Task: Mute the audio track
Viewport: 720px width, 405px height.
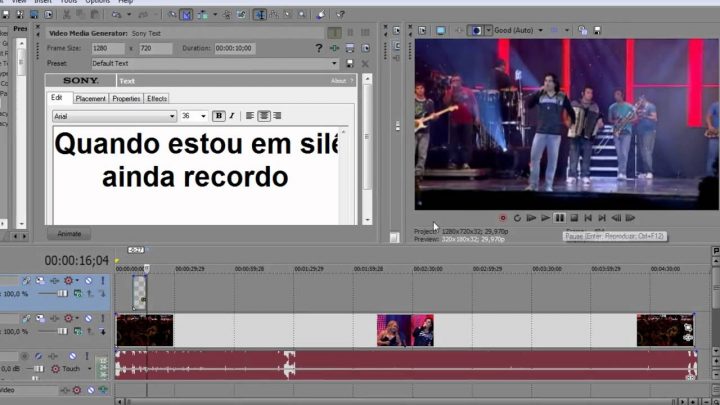Action: pos(73,356)
